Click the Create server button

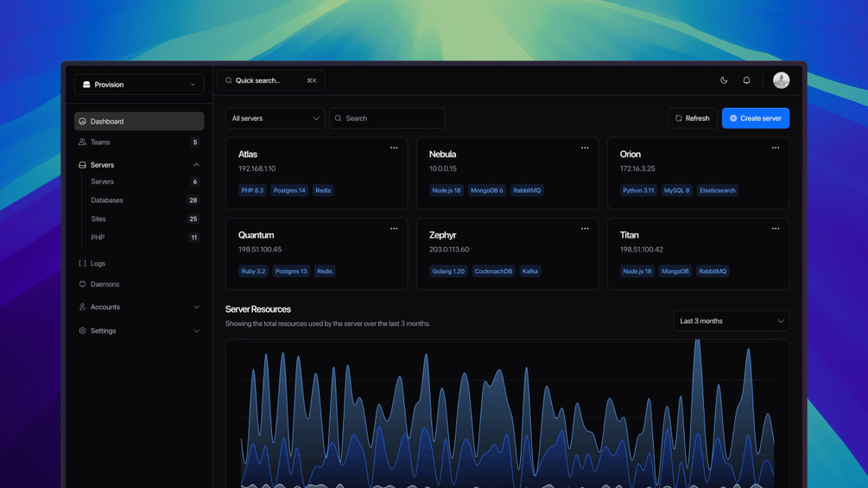[756, 118]
